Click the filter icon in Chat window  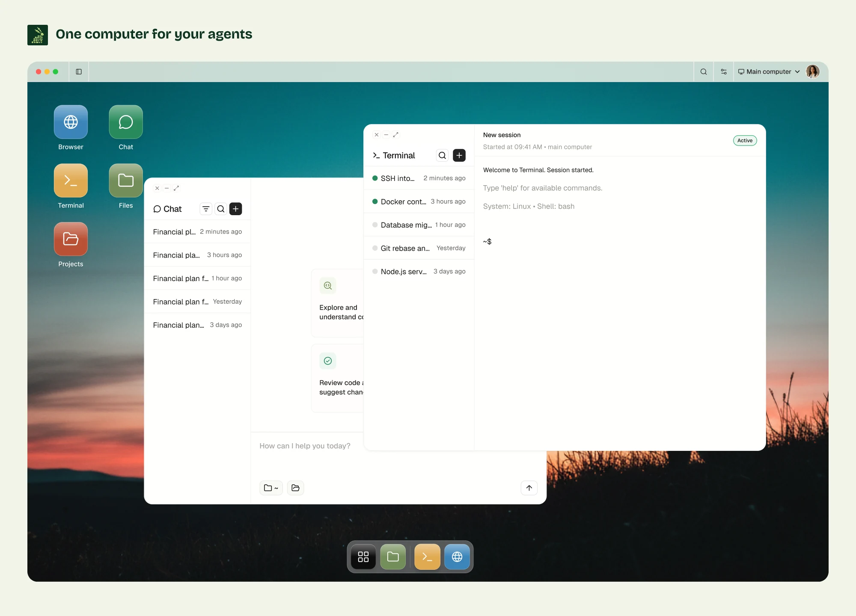point(206,209)
